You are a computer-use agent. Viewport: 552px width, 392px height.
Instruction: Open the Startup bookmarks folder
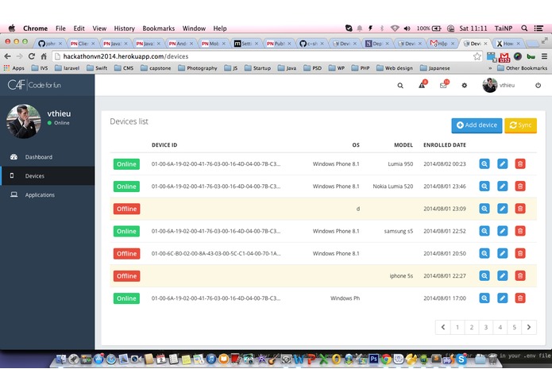[x=257, y=68]
